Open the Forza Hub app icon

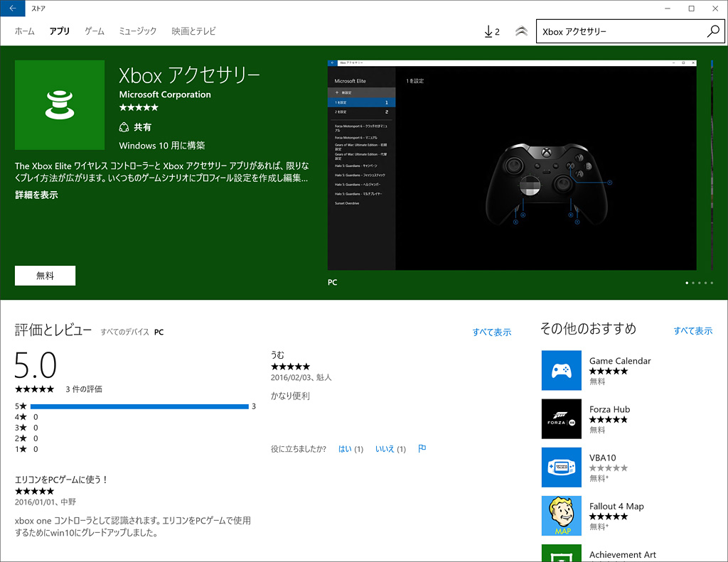click(561, 418)
